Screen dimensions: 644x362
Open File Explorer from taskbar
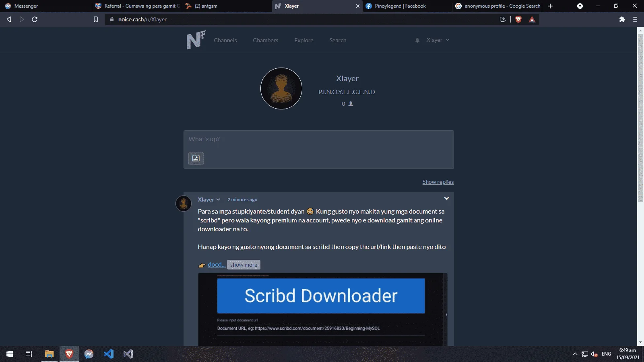[49, 354]
